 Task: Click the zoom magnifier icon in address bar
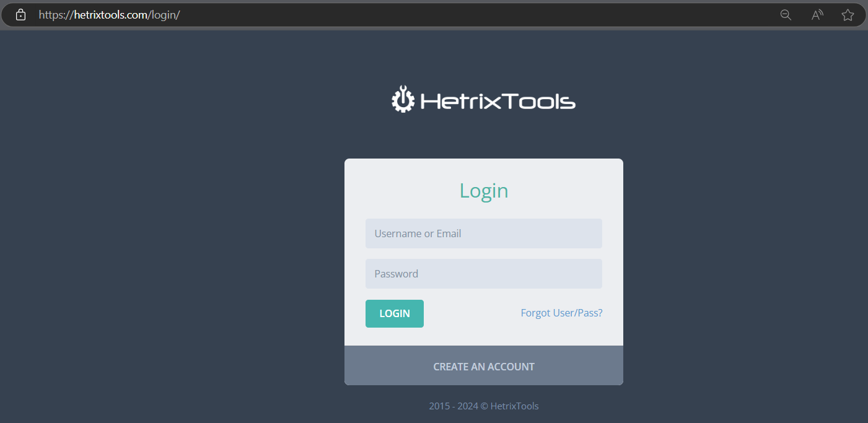[x=786, y=15]
